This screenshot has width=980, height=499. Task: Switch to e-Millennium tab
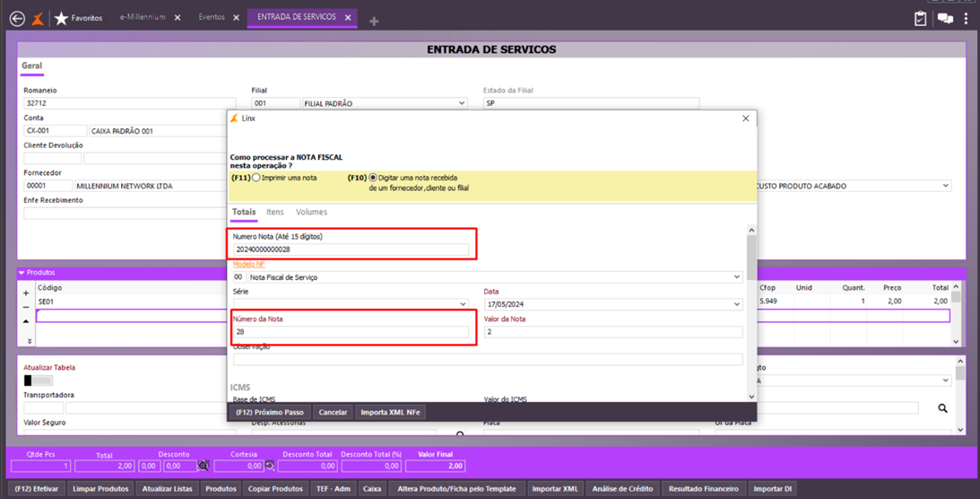143,17
